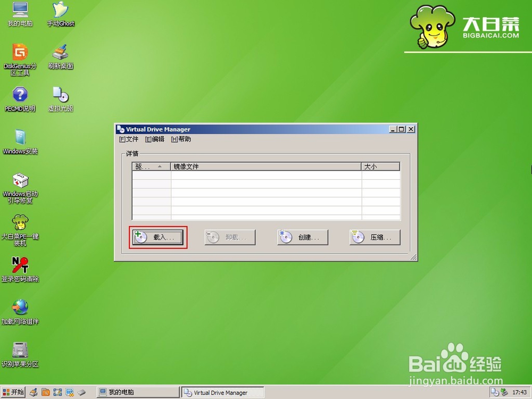Click the 压缩... compress button
Screen dimensions: 532x399
pos(375,237)
